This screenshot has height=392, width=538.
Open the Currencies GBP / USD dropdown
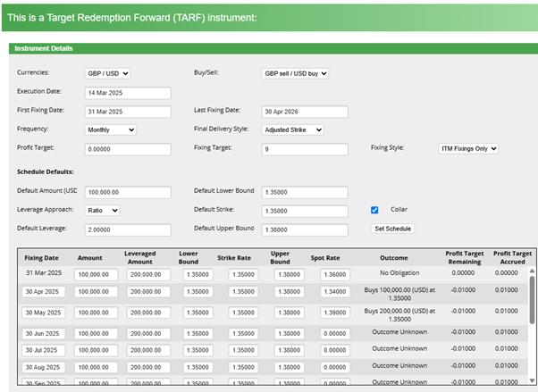coord(107,73)
